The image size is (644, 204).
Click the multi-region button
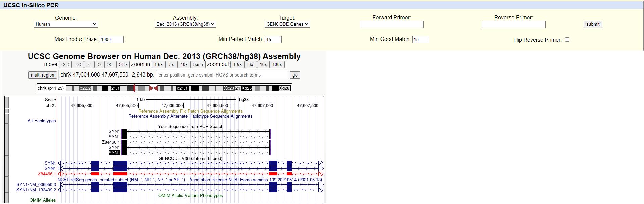pyautogui.click(x=42, y=75)
